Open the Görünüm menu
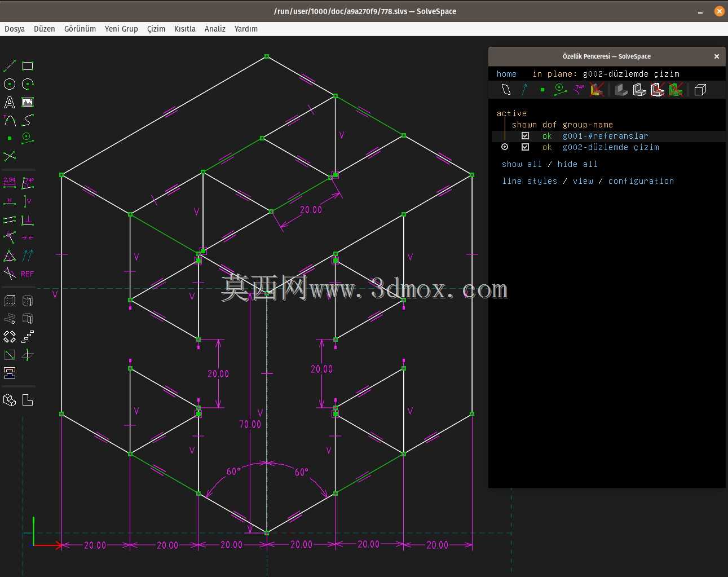The width and height of the screenshot is (728, 577). tap(80, 29)
